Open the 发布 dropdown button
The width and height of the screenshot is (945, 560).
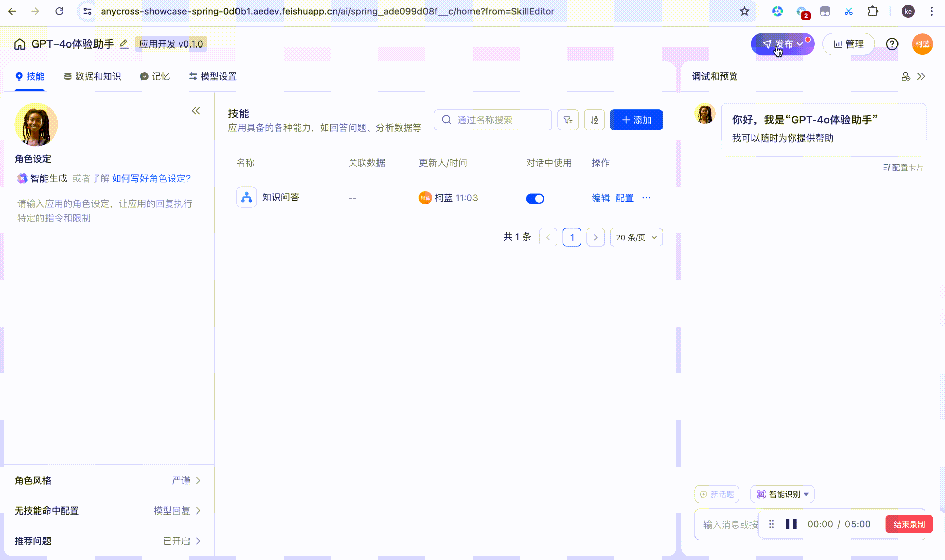point(783,44)
